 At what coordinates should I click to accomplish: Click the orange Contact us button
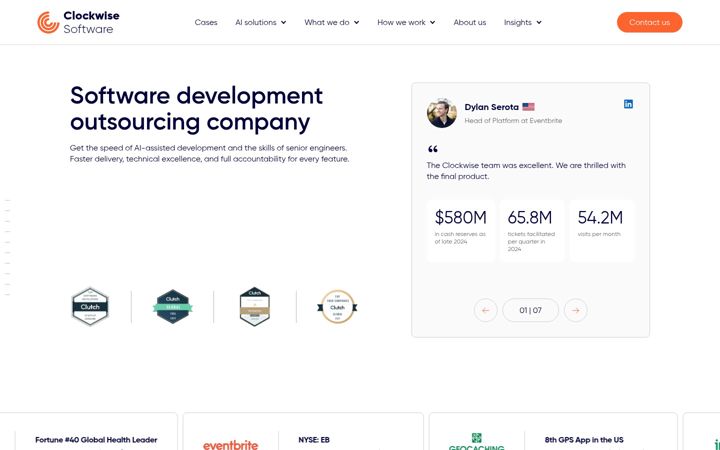(x=649, y=22)
